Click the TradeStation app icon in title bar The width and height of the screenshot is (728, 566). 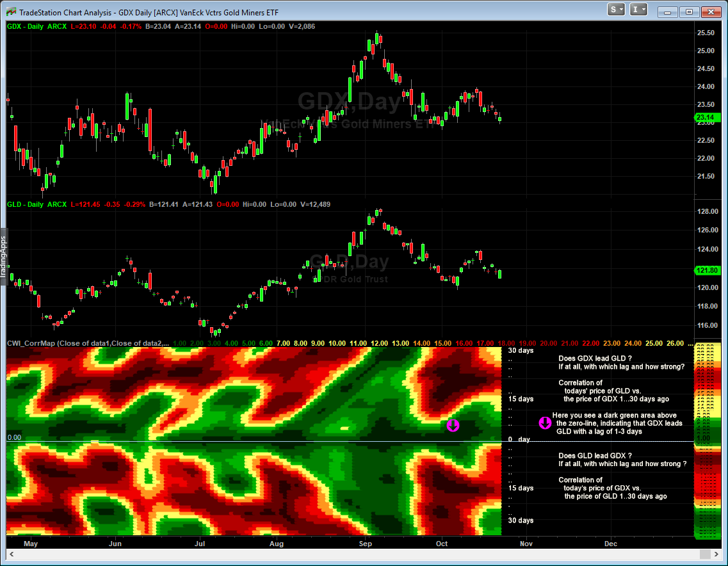pos(10,11)
